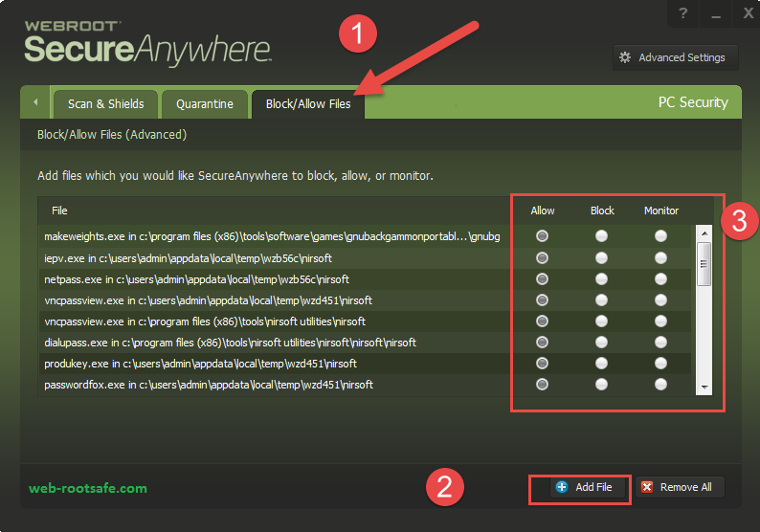The width and height of the screenshot is (760, 532).
Task: Open Advanced Settings gear button
Action: (x=675, y=57)
